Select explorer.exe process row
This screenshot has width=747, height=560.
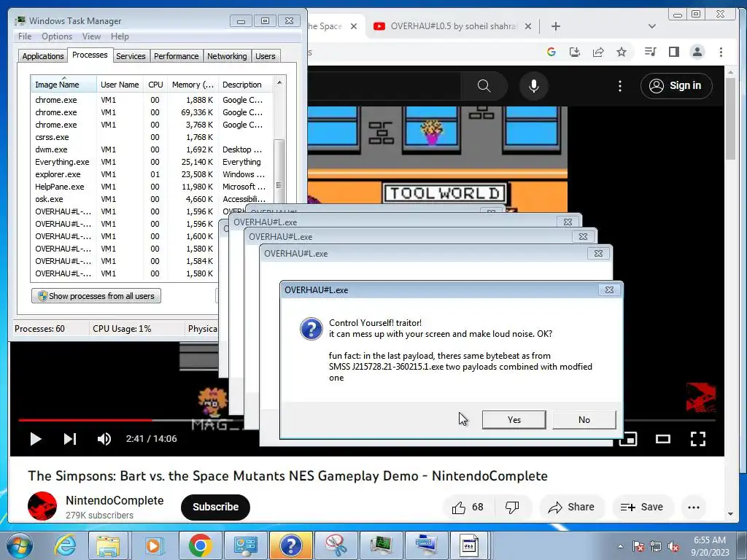[x=152, y=174]
